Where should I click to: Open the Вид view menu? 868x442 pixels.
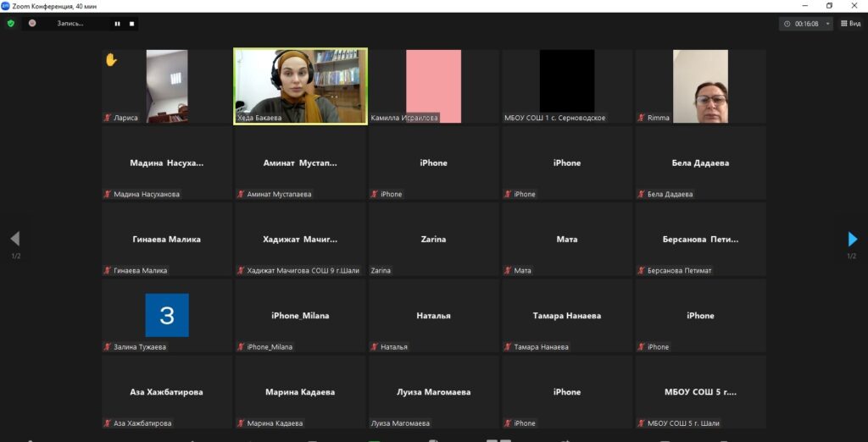851,23
